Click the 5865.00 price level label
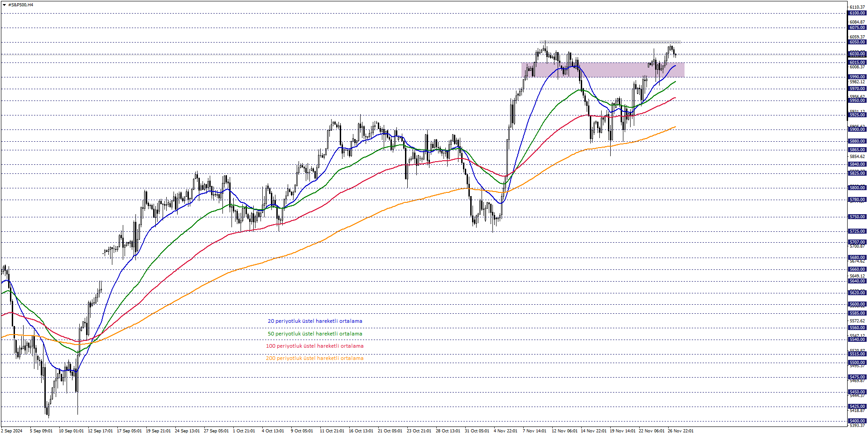 pos(857,150)
